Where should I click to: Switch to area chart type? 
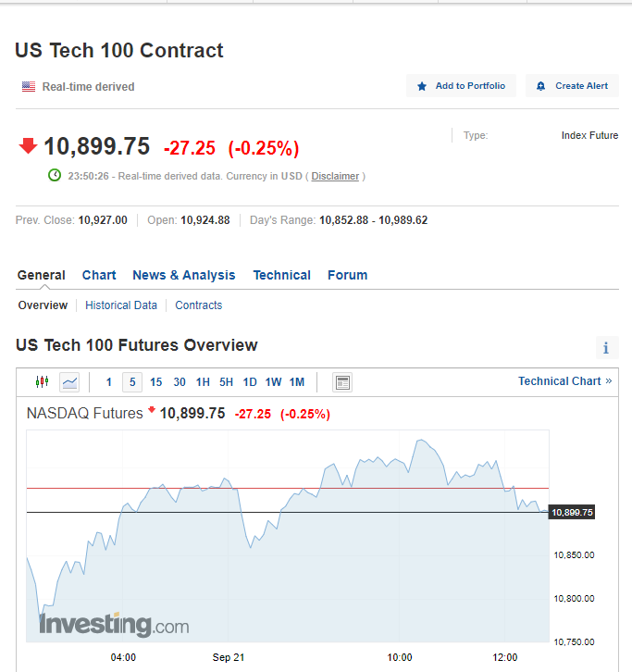click(x=69, y=381)
